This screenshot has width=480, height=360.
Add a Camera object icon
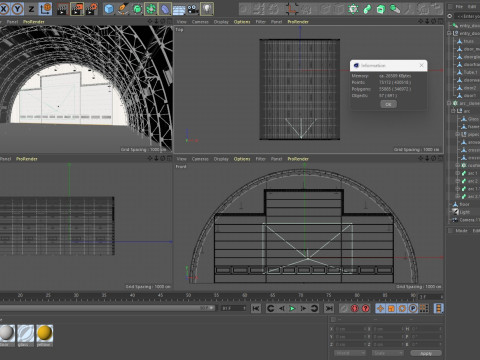point(193,9)
